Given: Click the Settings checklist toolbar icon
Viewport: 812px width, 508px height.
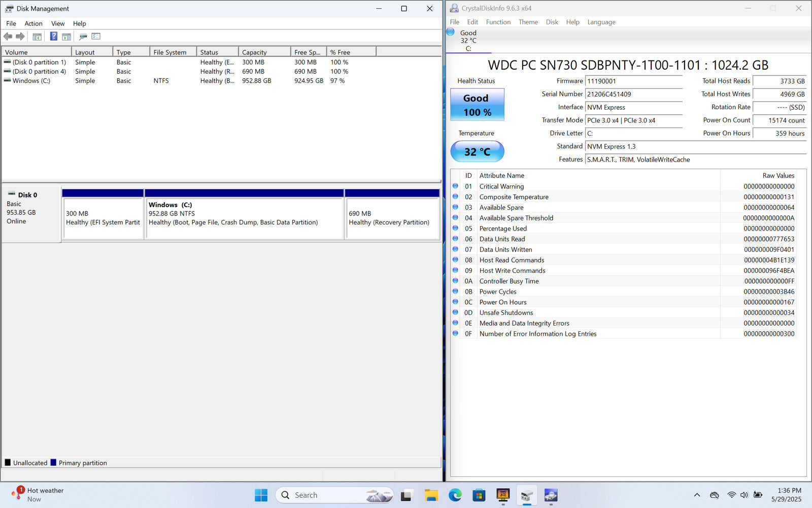Looking at the screenshot, I should click(96, 37).
